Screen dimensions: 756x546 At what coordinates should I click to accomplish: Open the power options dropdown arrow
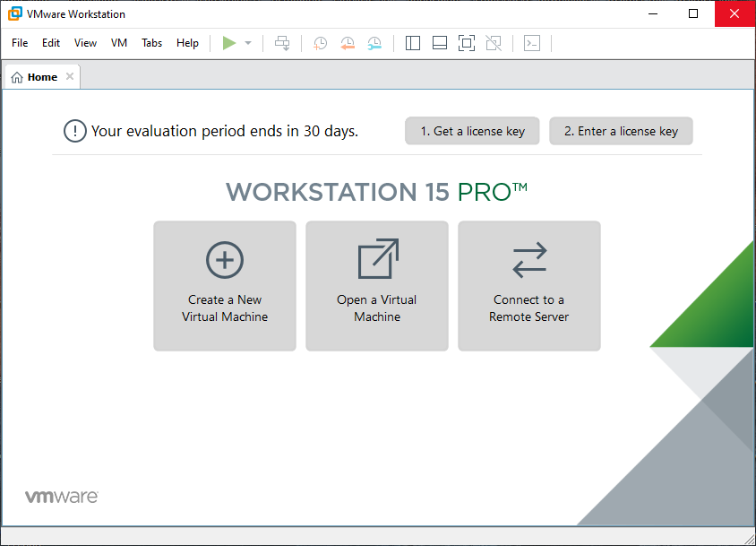pyautogui.click(x=248, y=43)
